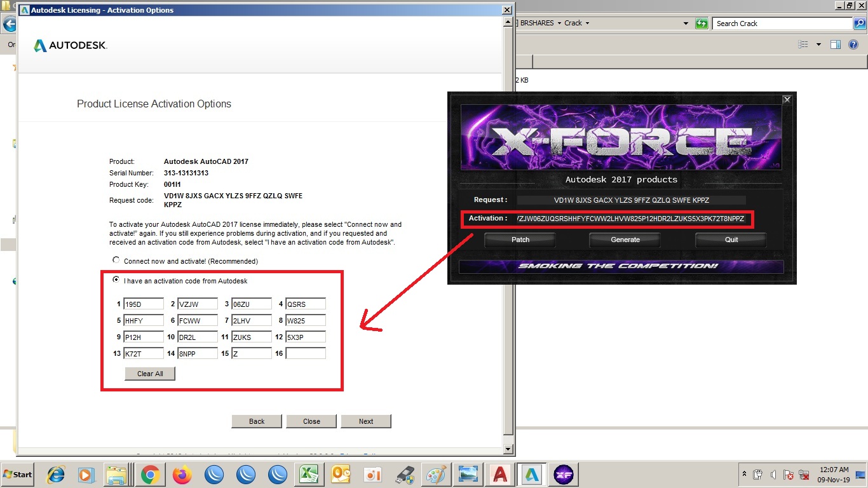This screenshot has height=488, width=868.
Task: Open Paint from the taskbar
Action: point(436,475)
